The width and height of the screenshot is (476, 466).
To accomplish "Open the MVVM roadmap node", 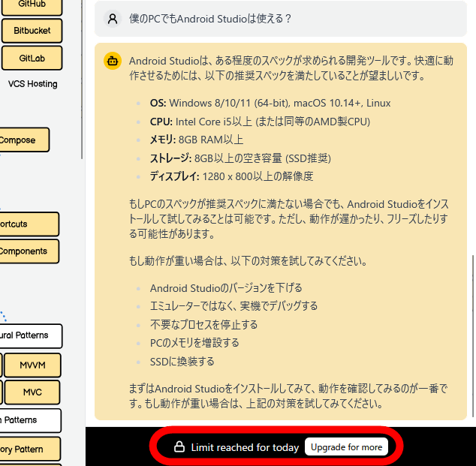I will point(32,365).
